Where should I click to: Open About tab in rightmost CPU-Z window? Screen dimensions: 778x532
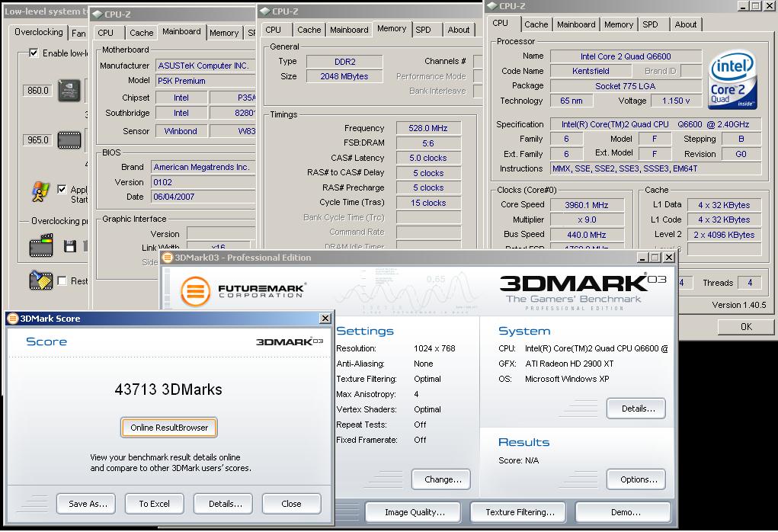click(x=686, y=24)
